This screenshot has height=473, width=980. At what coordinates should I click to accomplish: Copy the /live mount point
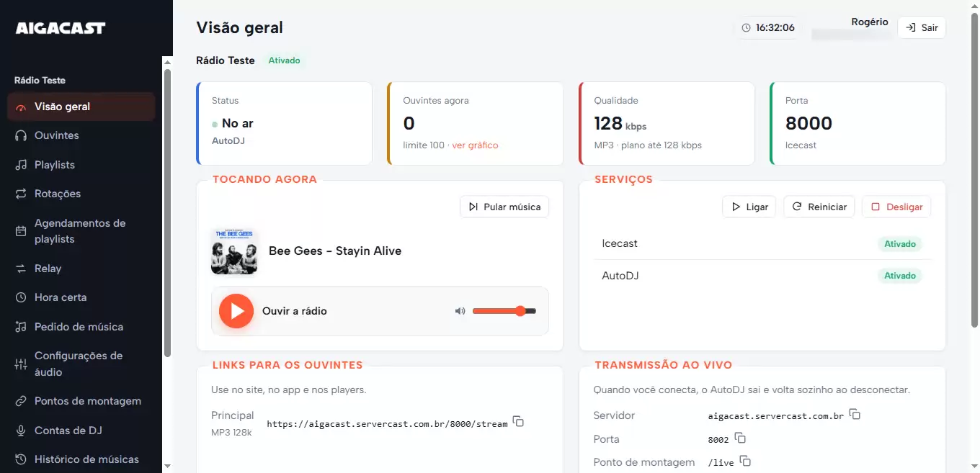click(x=745, y=461)
